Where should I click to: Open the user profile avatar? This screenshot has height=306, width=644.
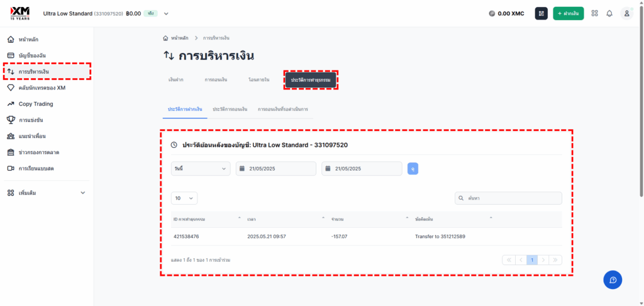click(627, 13)
